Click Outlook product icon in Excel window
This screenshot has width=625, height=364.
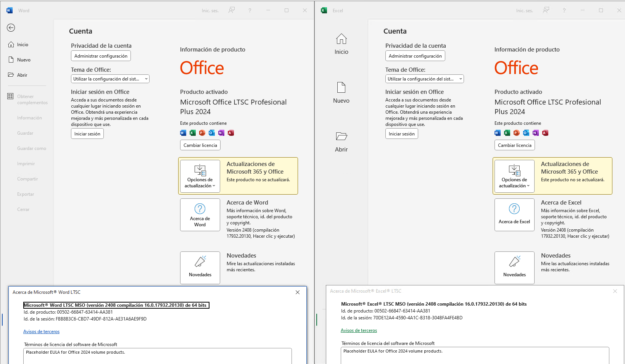coord(526,133)
